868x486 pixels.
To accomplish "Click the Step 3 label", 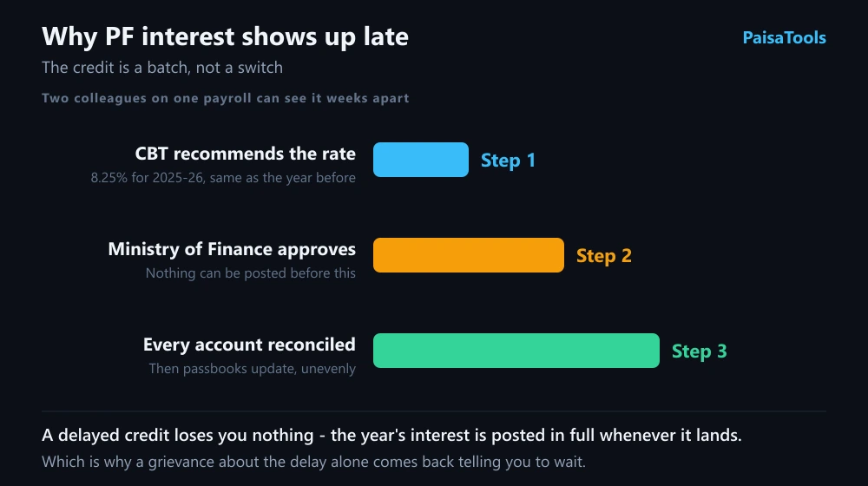I will coord(699,351).
